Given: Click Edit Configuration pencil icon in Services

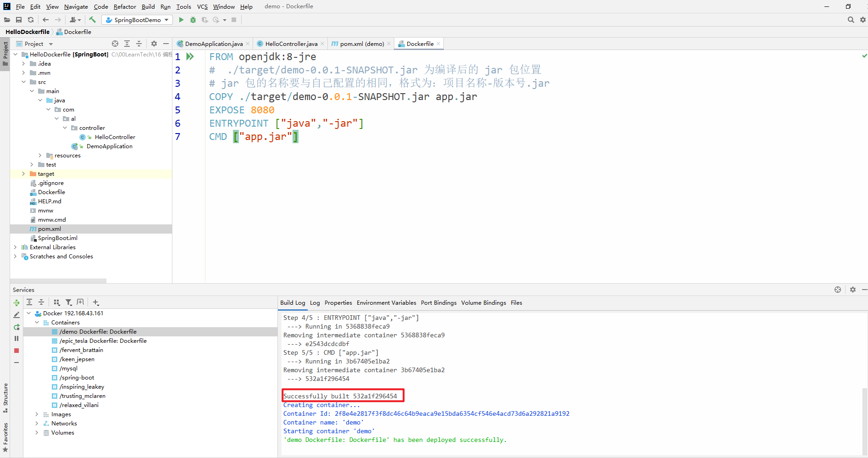Looking at the screenshot, I should [x=17, y=315].
